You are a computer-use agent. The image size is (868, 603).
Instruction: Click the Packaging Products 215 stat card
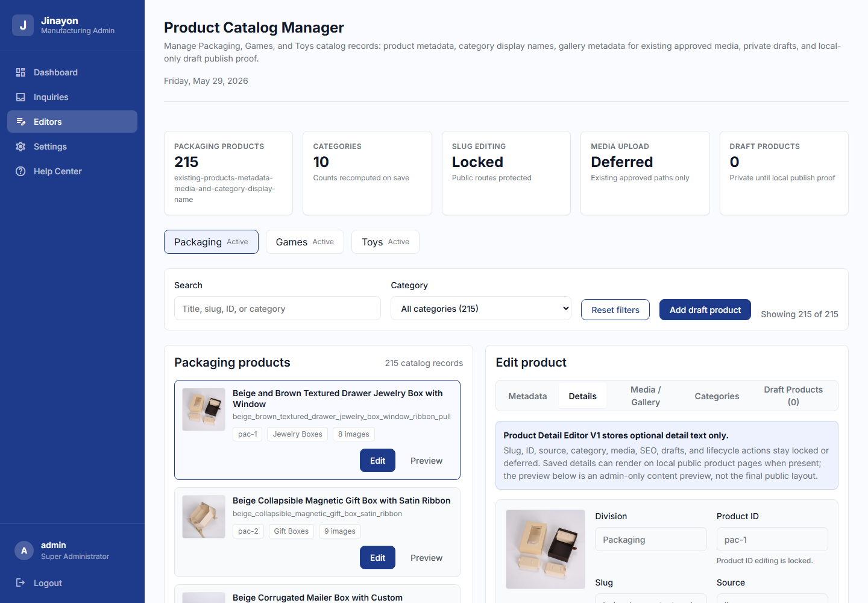click(228, 173)
